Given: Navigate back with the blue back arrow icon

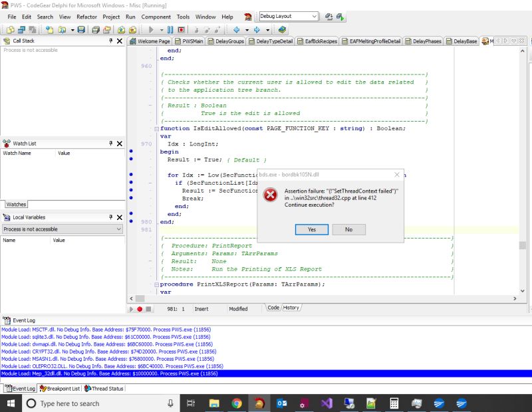Looking at the screenshot, I should (237, 30).
